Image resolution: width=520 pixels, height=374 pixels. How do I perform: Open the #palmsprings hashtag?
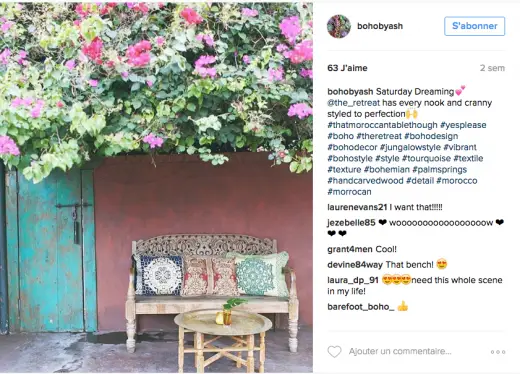click(440, 169)
